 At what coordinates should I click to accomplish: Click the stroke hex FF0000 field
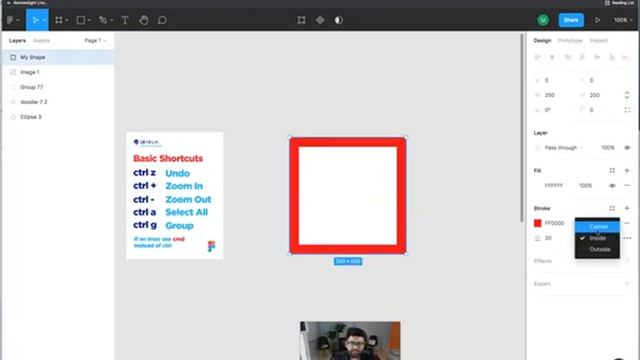[554, 223]
